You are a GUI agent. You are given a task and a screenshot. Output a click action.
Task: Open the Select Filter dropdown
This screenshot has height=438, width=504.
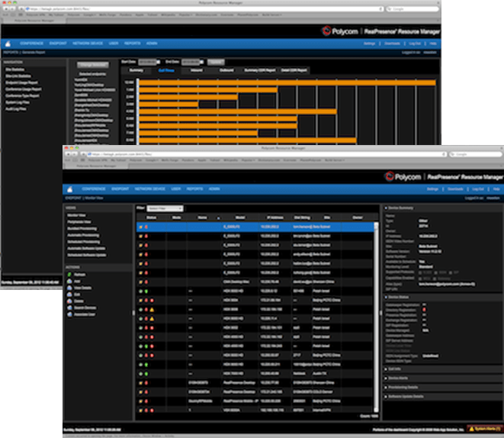165,208
